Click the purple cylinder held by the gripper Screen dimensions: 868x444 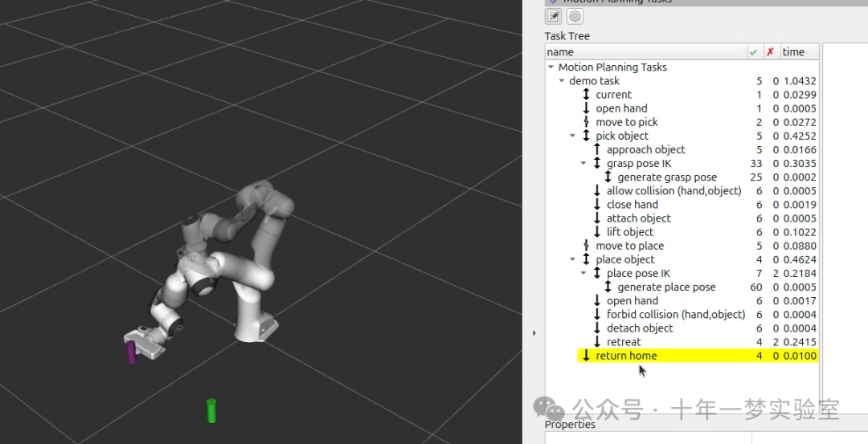tap(131, 352)
